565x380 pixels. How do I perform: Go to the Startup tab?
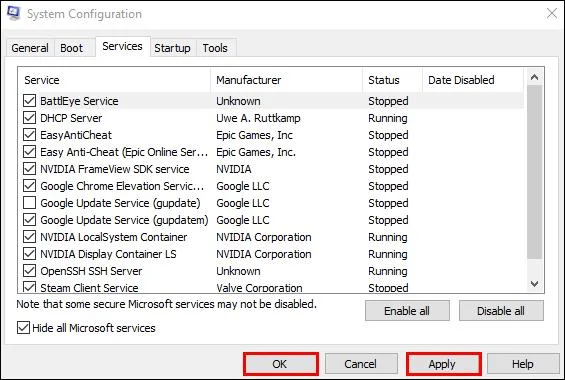point(173,48)
